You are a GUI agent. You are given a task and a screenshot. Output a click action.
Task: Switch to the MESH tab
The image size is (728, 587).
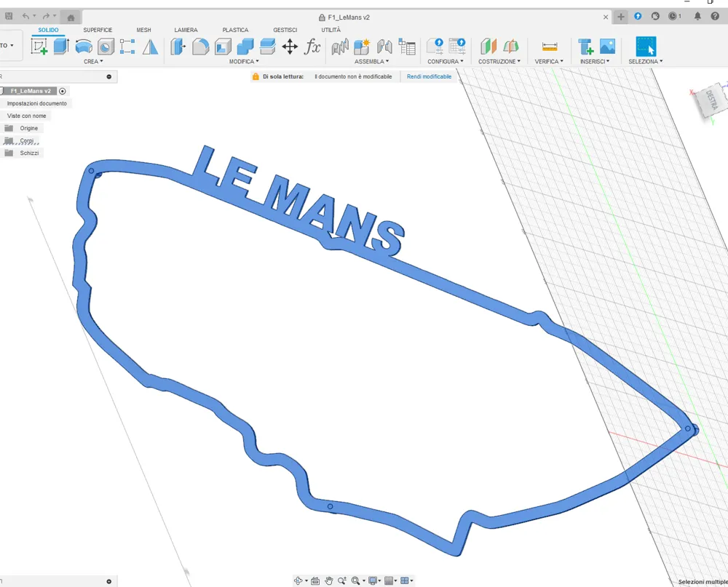(x=143, y=30)
